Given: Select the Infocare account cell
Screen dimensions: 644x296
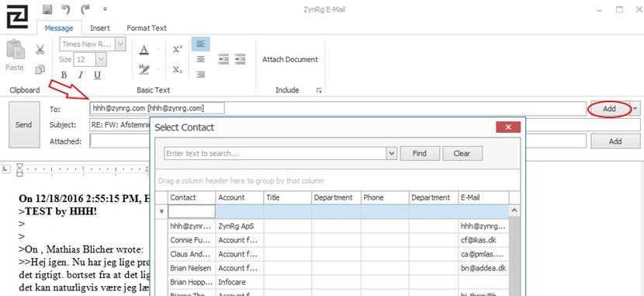Looking at the screenshot, I should coord(240,283).
